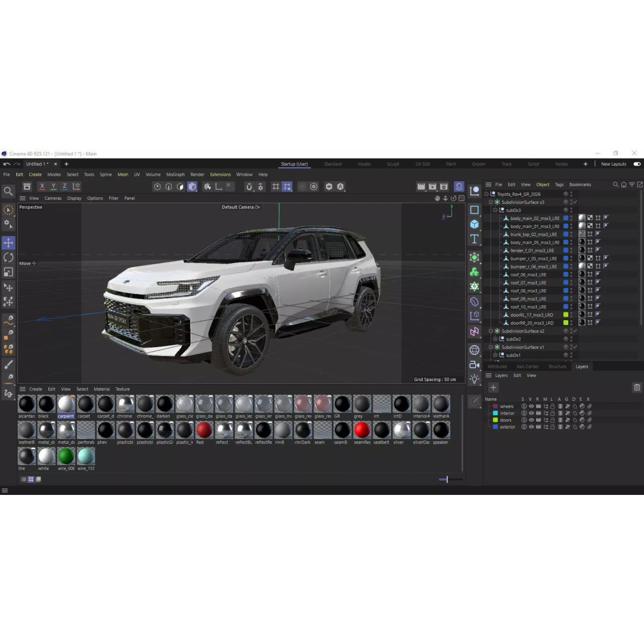644x644 pixels.
Task: Collapse SubdivisionSurface x2 node
Action: 491,331
